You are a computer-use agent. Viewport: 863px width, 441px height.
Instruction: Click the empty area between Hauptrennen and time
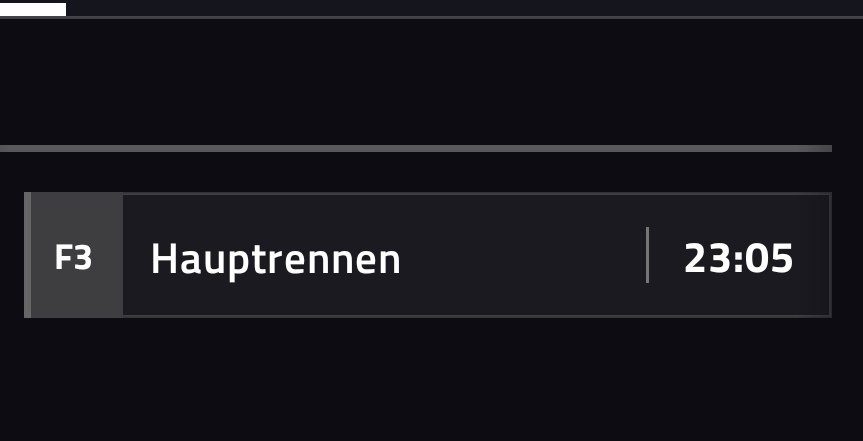[520, 256]
